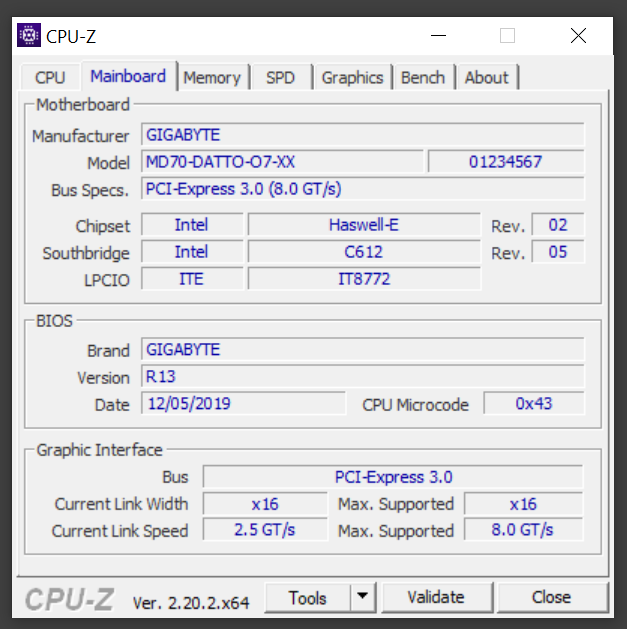Click the Chipset Rev. value 02

point(558,225)
